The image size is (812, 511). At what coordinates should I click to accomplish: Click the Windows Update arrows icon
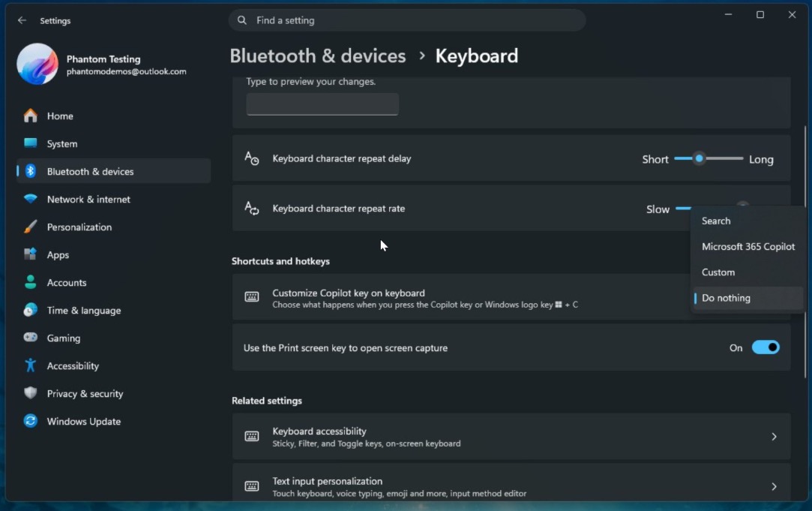(x=31, y=421)
